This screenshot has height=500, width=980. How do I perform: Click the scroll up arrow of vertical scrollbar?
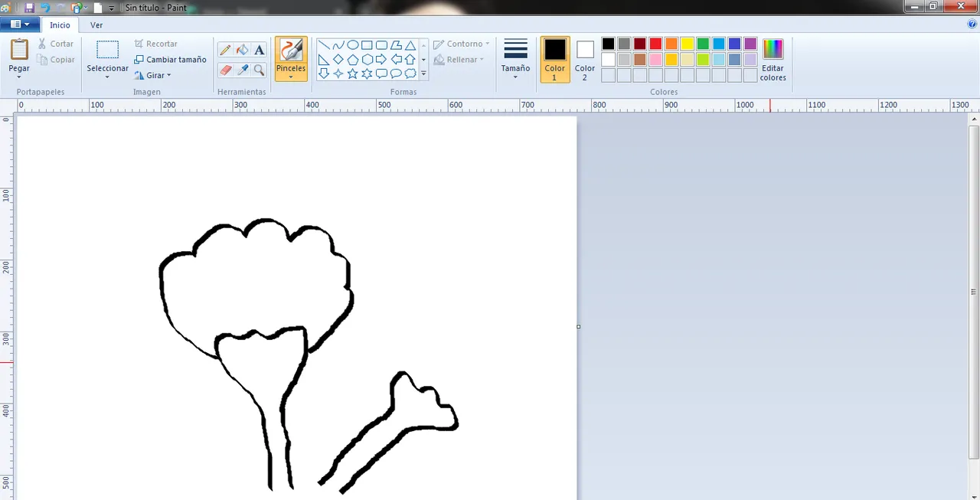point(974,120)
